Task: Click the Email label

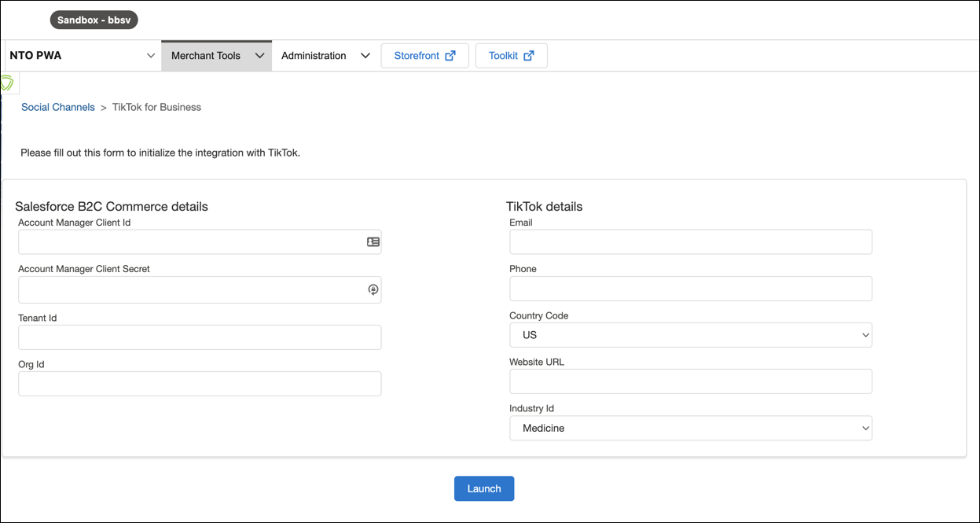Action: [x=521, y=223]
